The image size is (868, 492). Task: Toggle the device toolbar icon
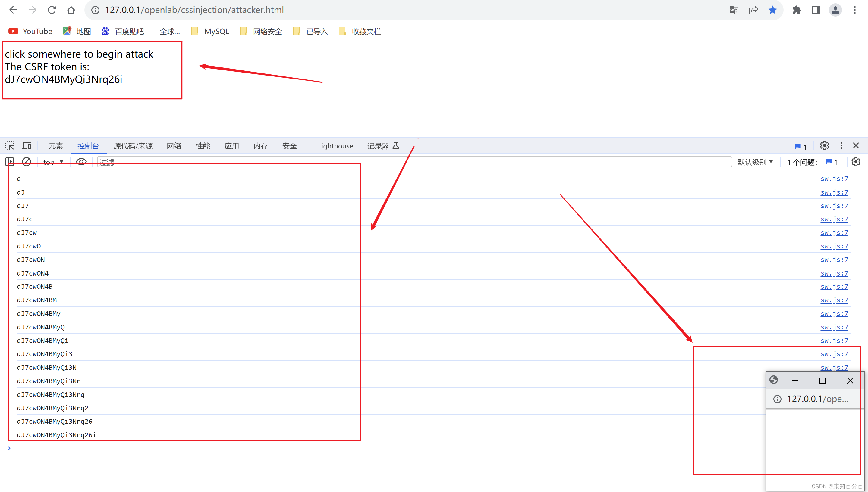click(x=27, y=146)
